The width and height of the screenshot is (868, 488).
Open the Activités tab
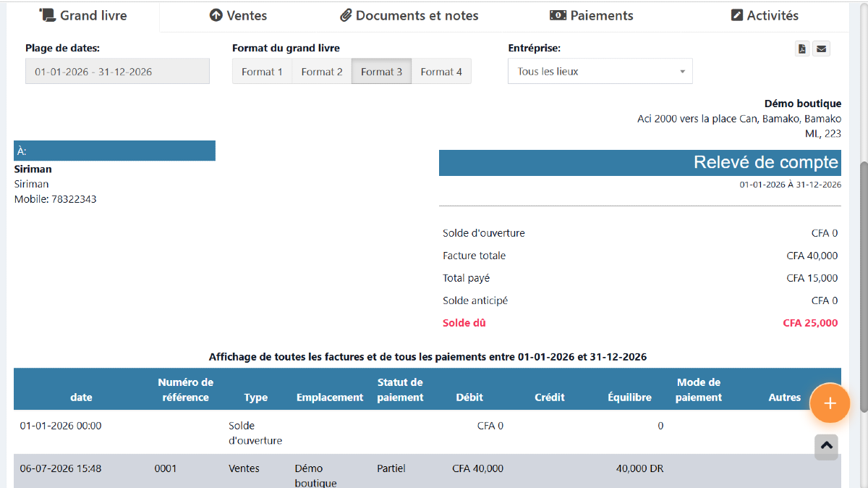point(765,15)
